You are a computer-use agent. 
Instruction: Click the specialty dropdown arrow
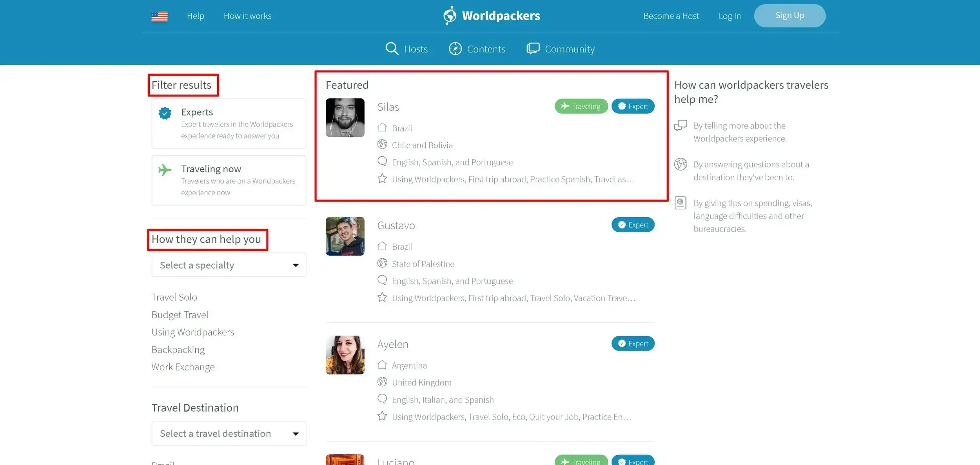coord(296,265)
